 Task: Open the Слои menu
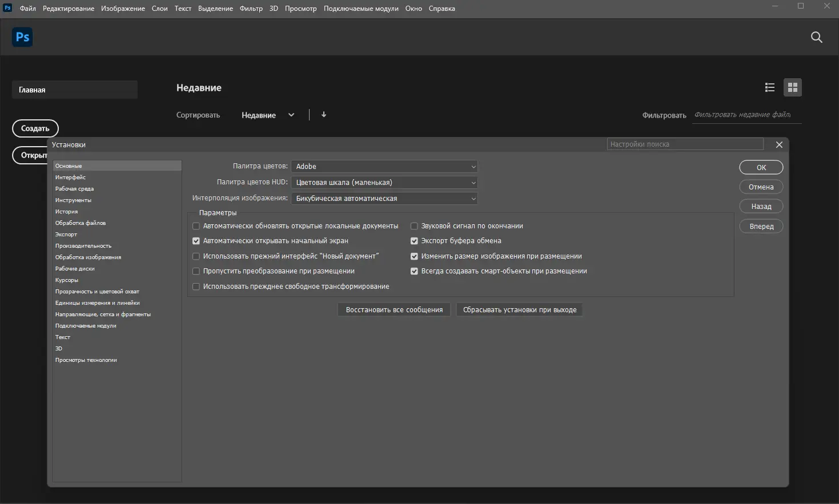(160, 9)
